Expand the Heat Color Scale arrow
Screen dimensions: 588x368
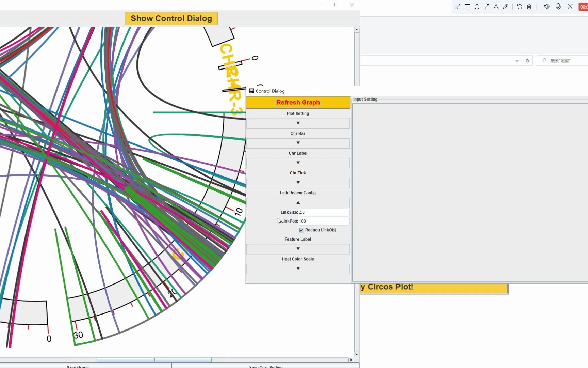click(298, 269)
